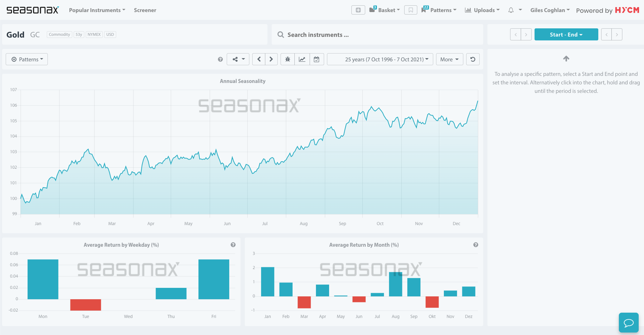644x335 pixels.
Task: Click the Annual Seasonality chart title
Action: 243,81
